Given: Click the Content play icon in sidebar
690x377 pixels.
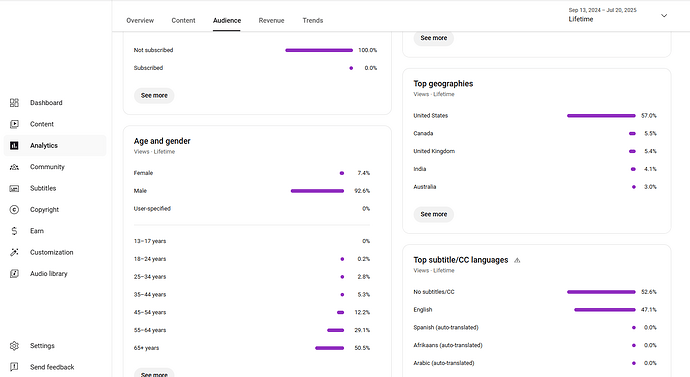Looking at the screenshot, I should click(14, 124).
